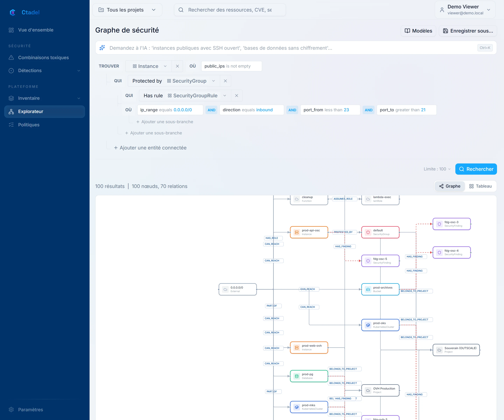Select the prod-archives bucket icon
The image size is (504, 420).
[368, 289]
